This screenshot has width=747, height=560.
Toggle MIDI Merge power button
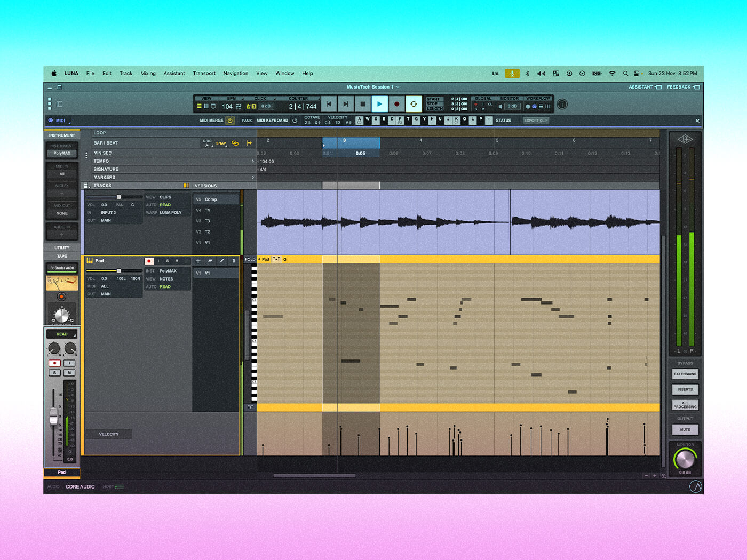click(x=230, y=121)
